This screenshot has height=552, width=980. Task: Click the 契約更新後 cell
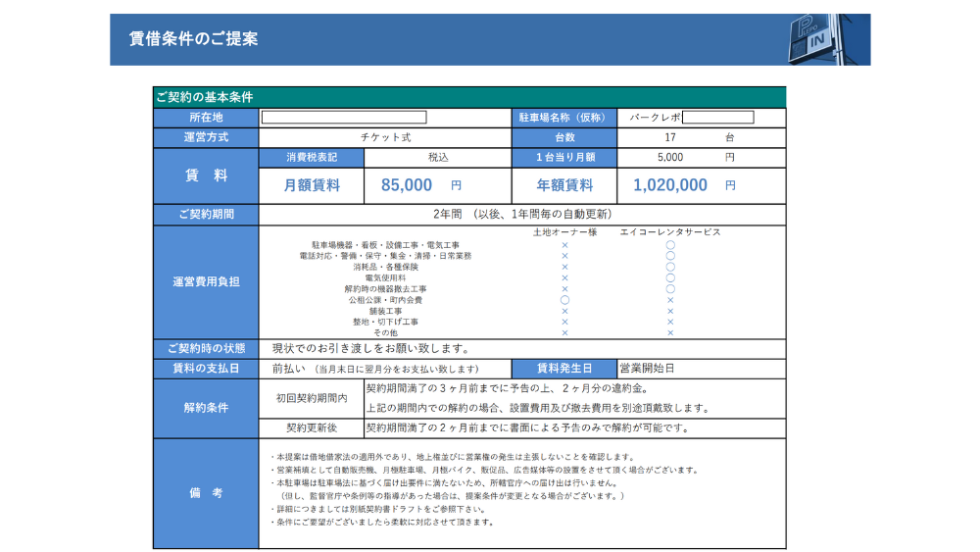point(312,428)
